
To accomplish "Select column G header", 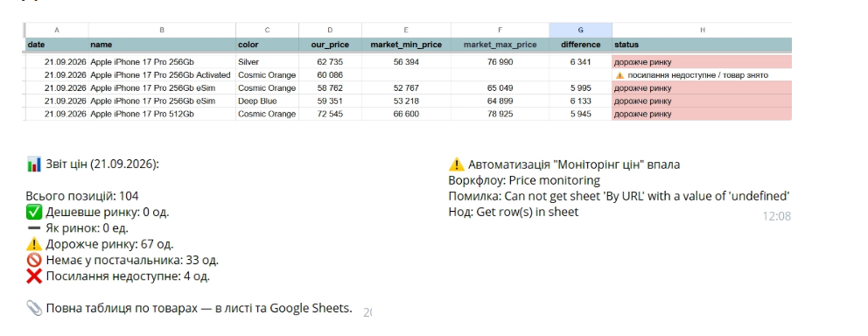I will point(580,31).
